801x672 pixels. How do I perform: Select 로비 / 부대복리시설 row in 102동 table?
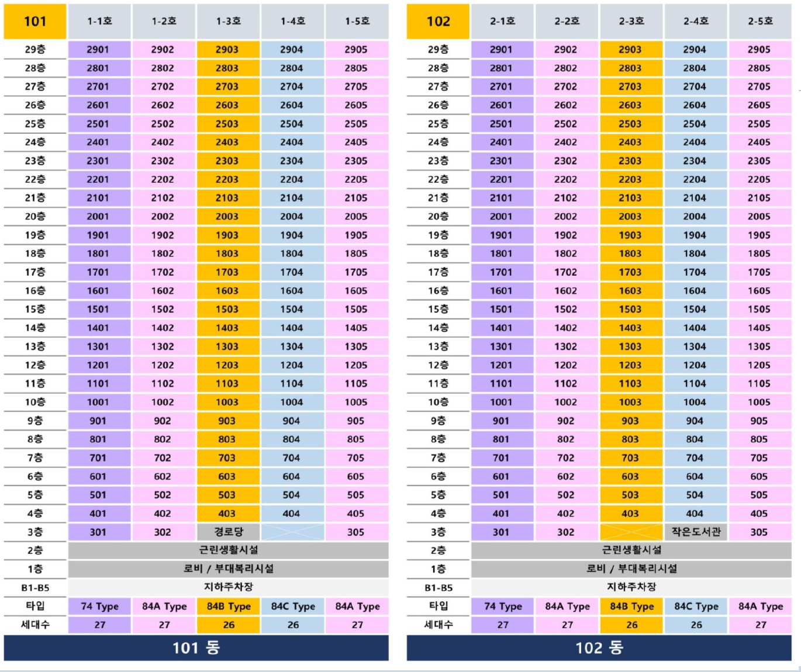tap(631, 569)
